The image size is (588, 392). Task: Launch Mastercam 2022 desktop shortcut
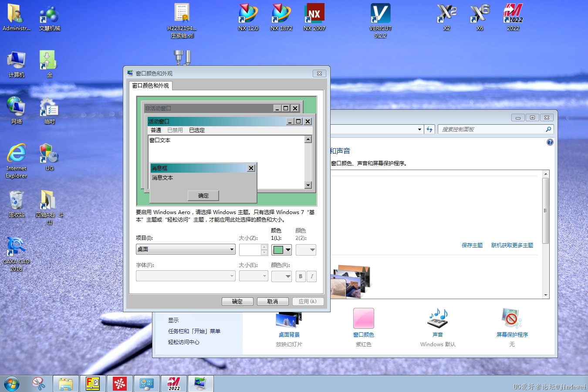click(x=513, y=17)
